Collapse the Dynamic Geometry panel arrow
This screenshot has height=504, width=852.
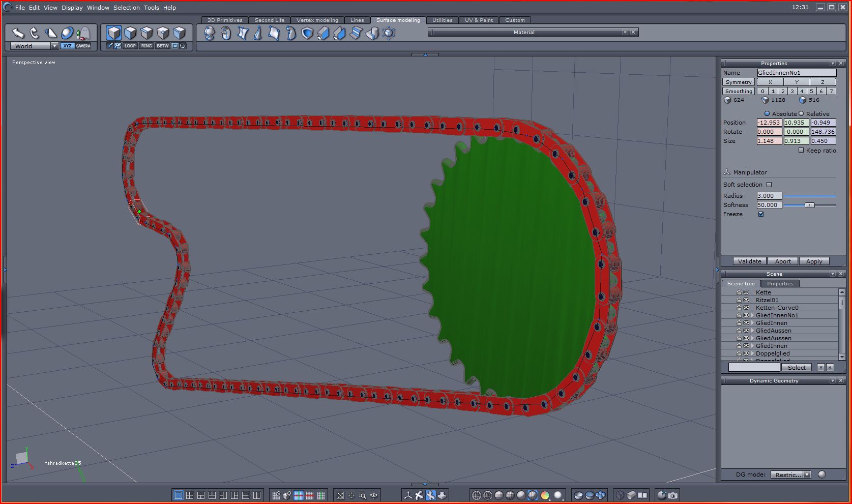[x=833, y=380]
